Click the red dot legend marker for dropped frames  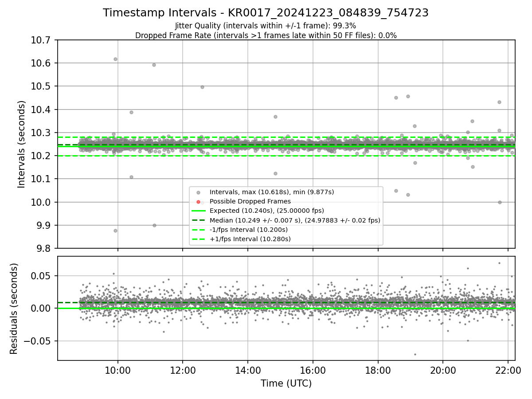pyautogui.click(x=198, y=202)
